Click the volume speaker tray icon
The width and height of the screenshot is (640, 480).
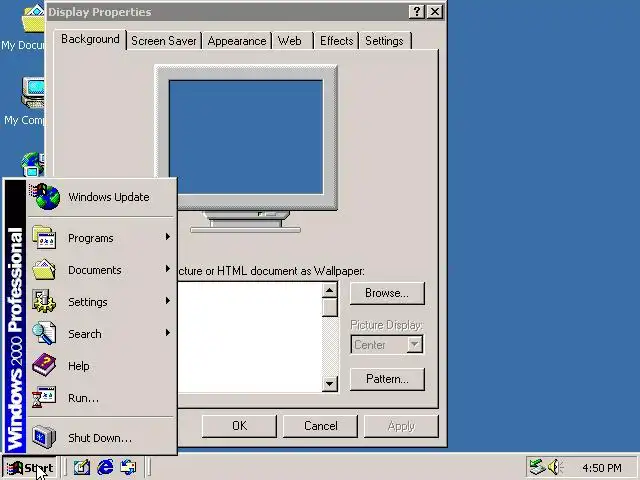pos(555,467)
